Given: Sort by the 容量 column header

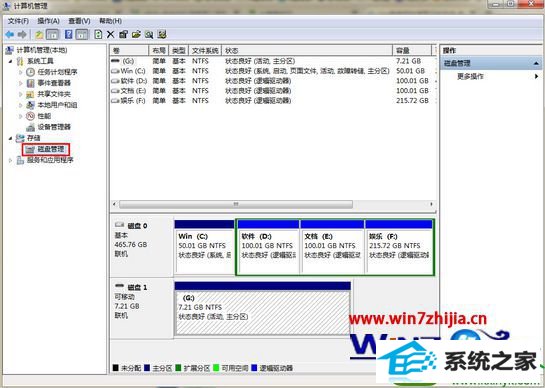Looking at the screenshot, I should (x=412, y=50).
